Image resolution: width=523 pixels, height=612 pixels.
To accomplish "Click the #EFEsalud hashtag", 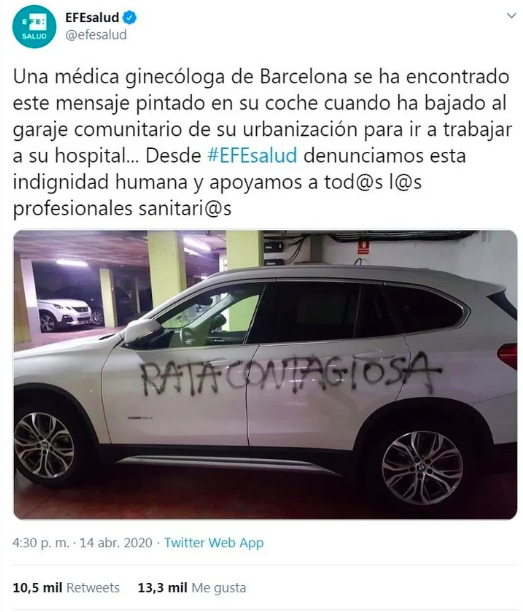I will (252, 155).
